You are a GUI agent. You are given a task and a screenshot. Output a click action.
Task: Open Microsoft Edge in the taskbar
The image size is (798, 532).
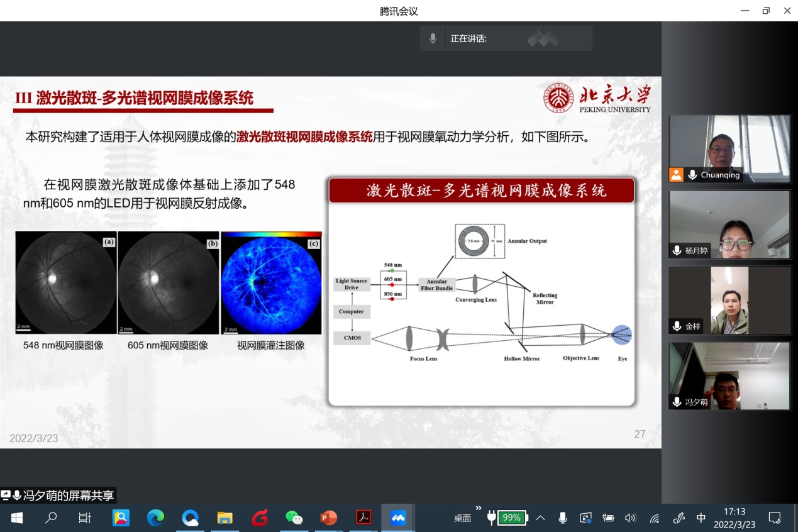click(x=155, y=518)
